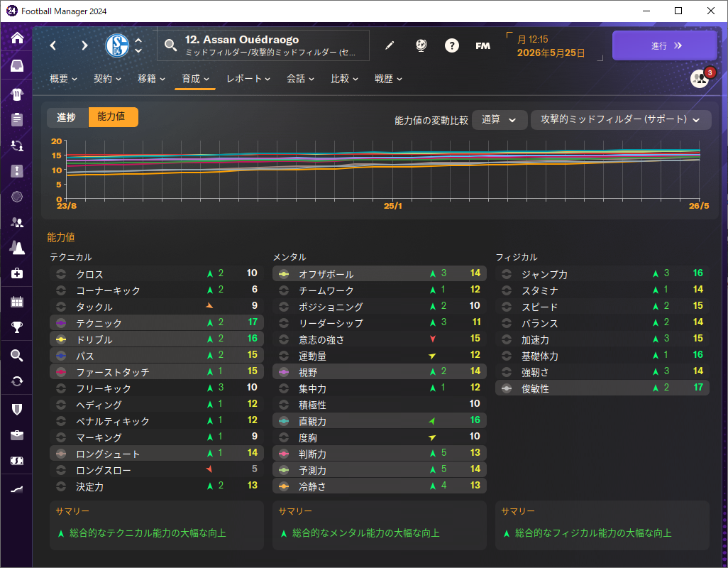
Task: Switch to the 進捗 tab
Action: click(67, 117)
